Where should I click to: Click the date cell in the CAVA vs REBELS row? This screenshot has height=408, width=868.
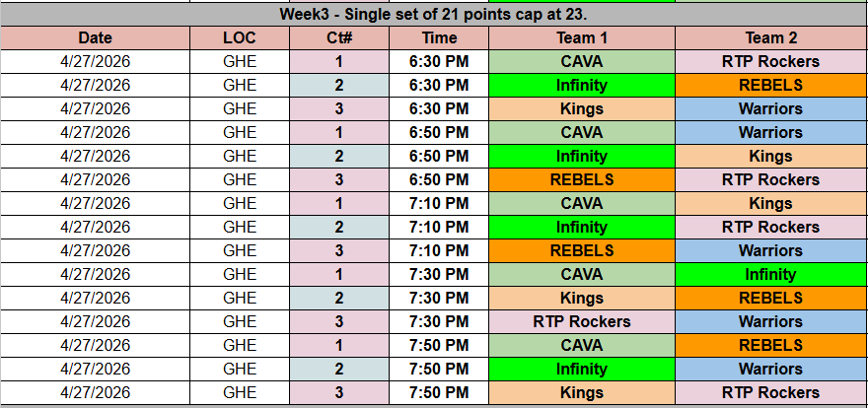pyautogui.click(x=96, y=346)
